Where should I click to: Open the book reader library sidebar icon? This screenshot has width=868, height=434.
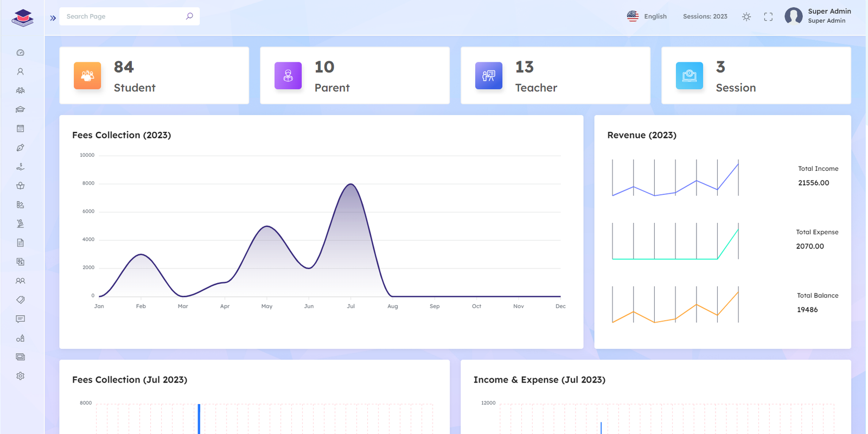point(21,186)
